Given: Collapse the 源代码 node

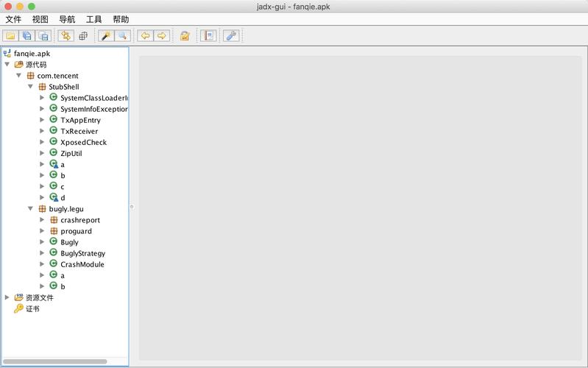Looking at the screenshot, I should 7,65.
